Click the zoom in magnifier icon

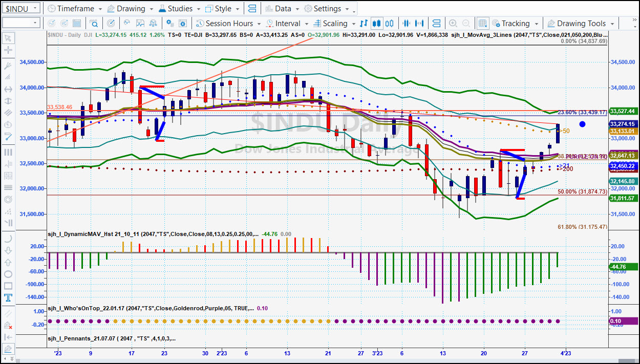pyautogui.click(x=453, y=23)
